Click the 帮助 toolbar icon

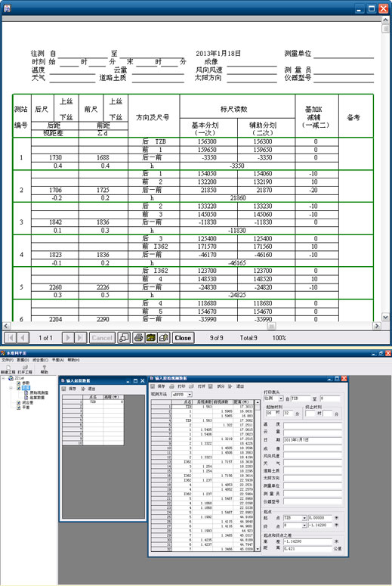[x=45, y=370]
